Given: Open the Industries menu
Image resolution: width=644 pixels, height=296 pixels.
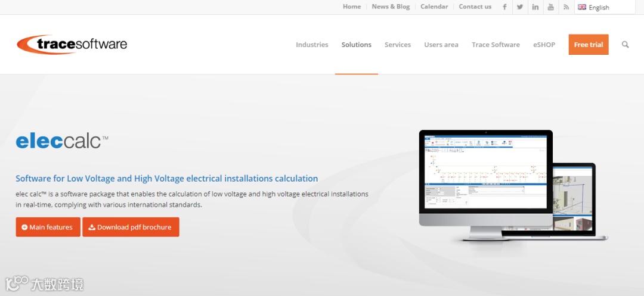Looking at the screenshot, I should [312, 45].
